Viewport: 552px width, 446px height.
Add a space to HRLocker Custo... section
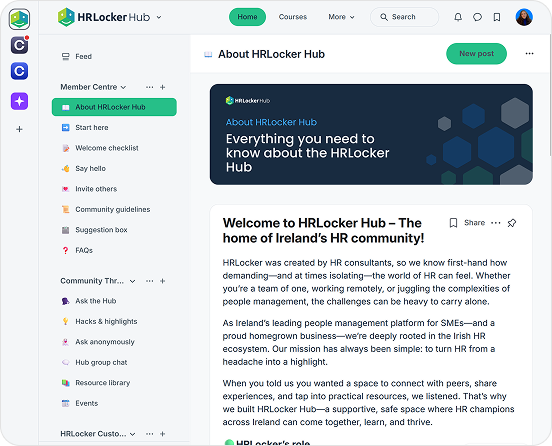click(163, 434)
